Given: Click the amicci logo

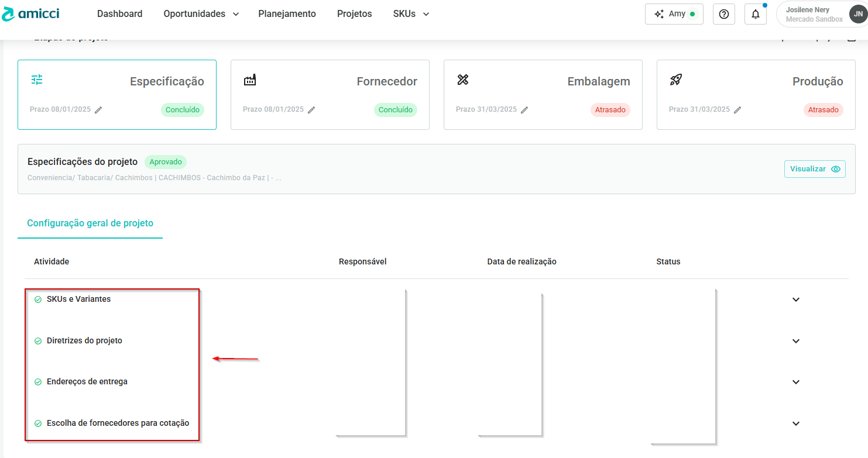Looking at the screenshot, I should (x=30, y=14).
